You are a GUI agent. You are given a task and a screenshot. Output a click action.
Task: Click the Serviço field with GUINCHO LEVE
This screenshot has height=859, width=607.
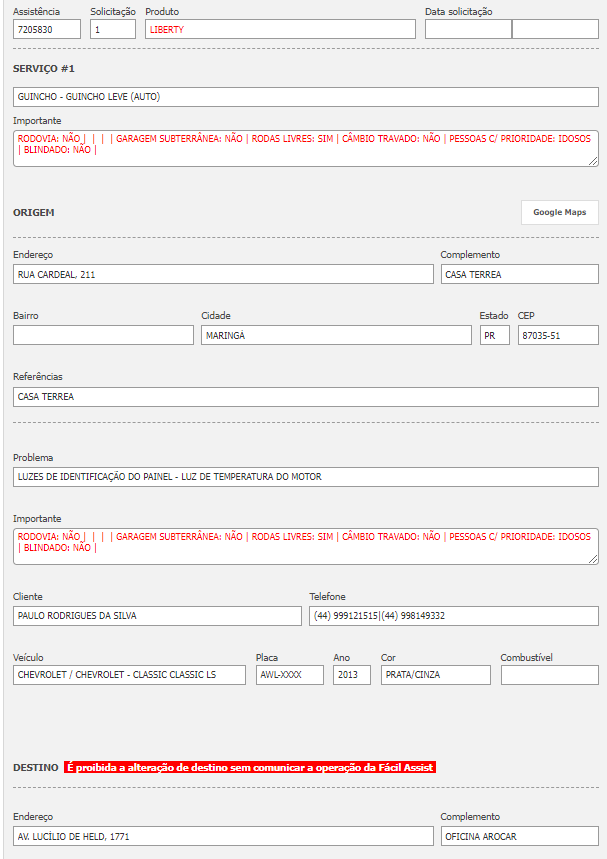pyautogui.click(x=306, y=97)
